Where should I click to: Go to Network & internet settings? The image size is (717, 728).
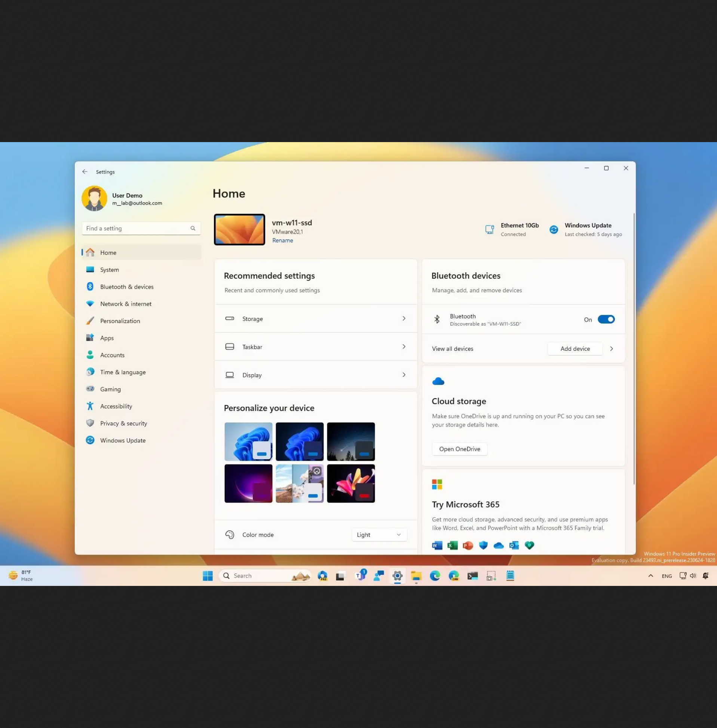point(141,304)
